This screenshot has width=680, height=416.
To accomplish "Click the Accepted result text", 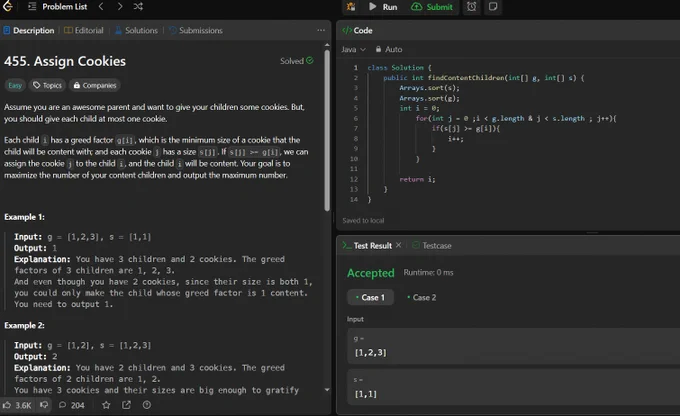I will click(371, 273).
